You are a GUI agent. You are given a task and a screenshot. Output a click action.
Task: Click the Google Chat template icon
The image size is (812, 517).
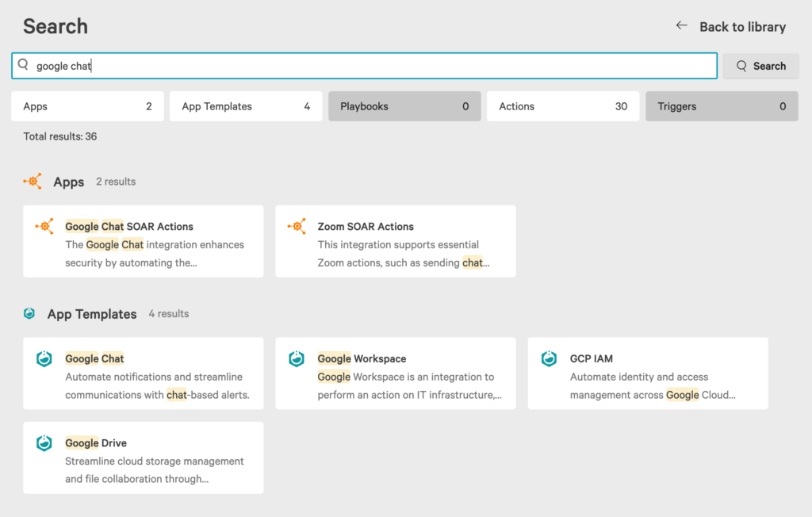click(44, 358)
